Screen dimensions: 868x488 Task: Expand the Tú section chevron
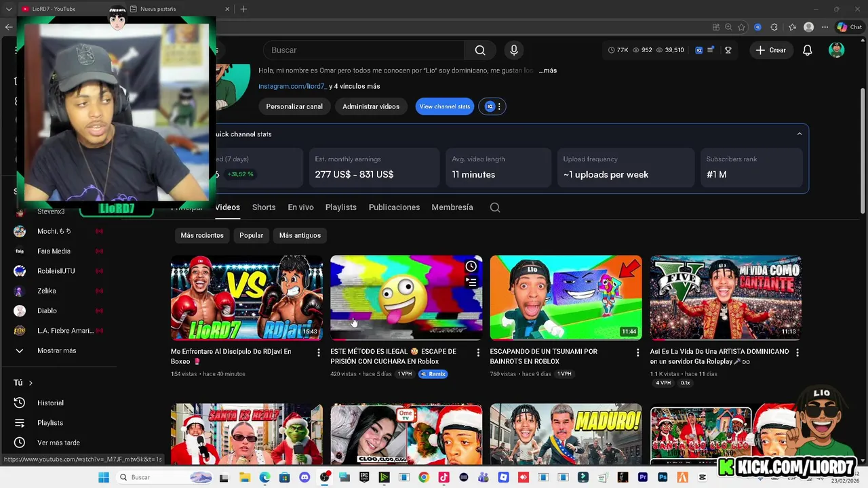click(31, 383)
